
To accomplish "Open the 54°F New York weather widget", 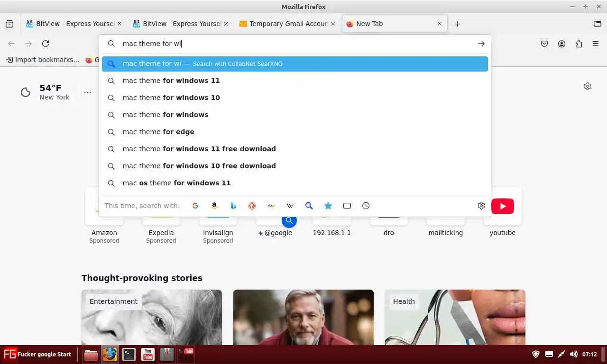I will pos(46,92).
